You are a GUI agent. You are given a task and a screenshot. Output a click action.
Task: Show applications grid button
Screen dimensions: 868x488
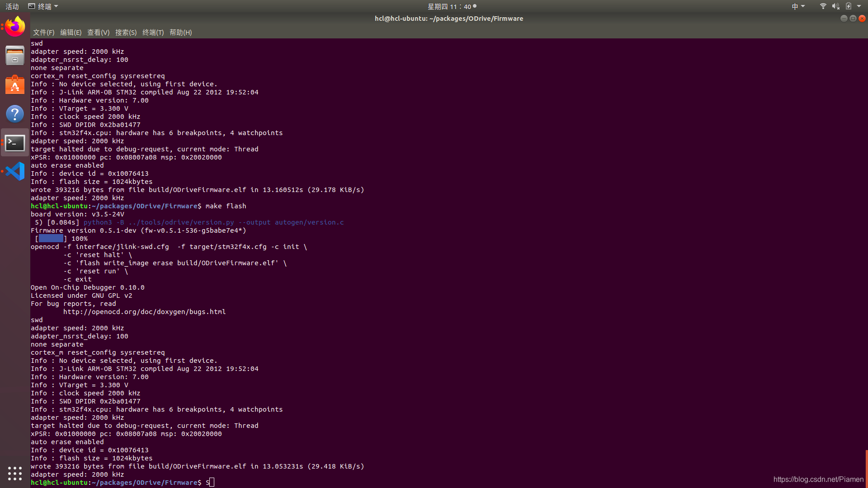(x=15, y=473)
